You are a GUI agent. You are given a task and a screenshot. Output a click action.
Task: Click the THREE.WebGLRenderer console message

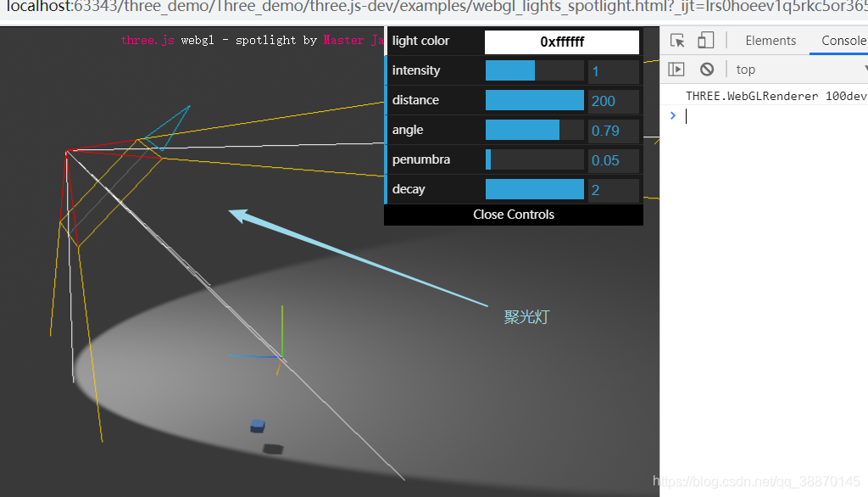click(776, 96)
